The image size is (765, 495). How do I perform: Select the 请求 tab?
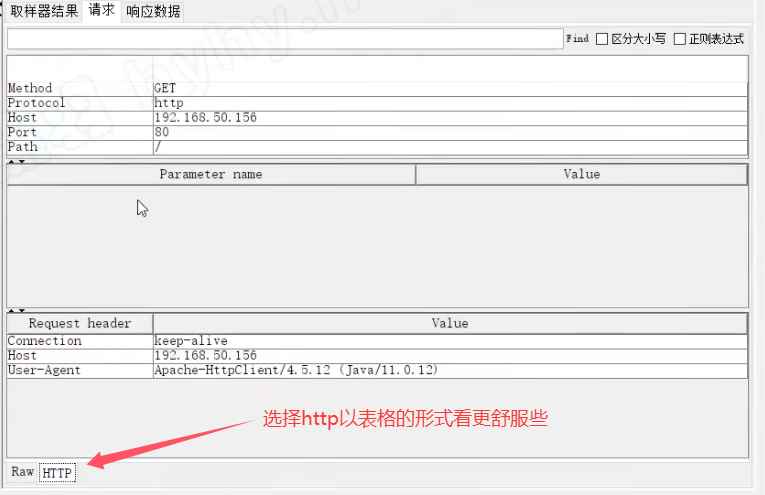tap(101, 10)
